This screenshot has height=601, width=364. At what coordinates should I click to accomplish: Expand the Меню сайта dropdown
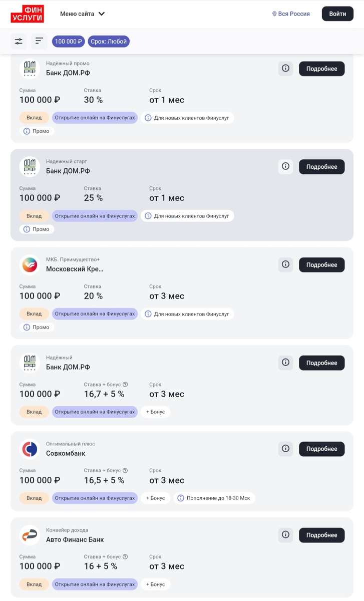pyautogui.click(x=83, y=14)
